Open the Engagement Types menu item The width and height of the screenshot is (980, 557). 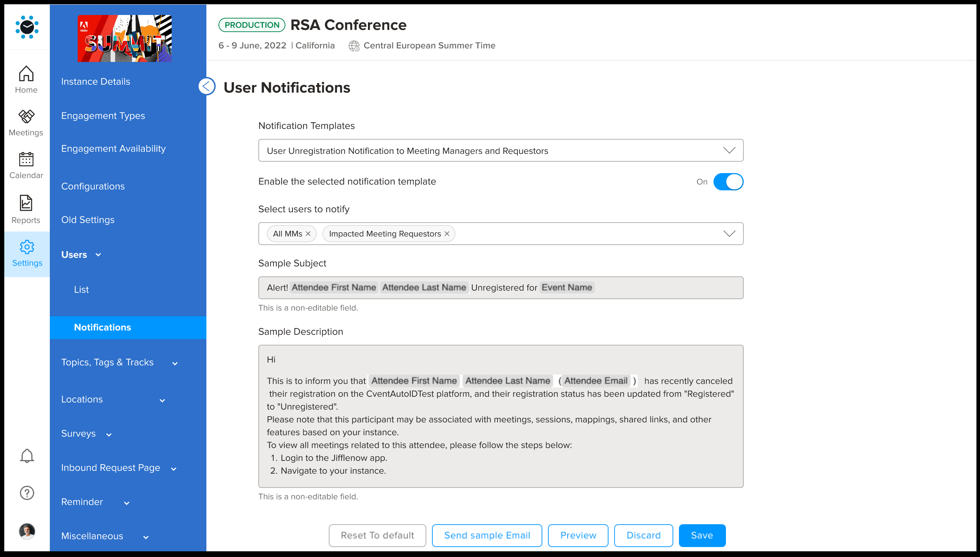coord(103,115)
